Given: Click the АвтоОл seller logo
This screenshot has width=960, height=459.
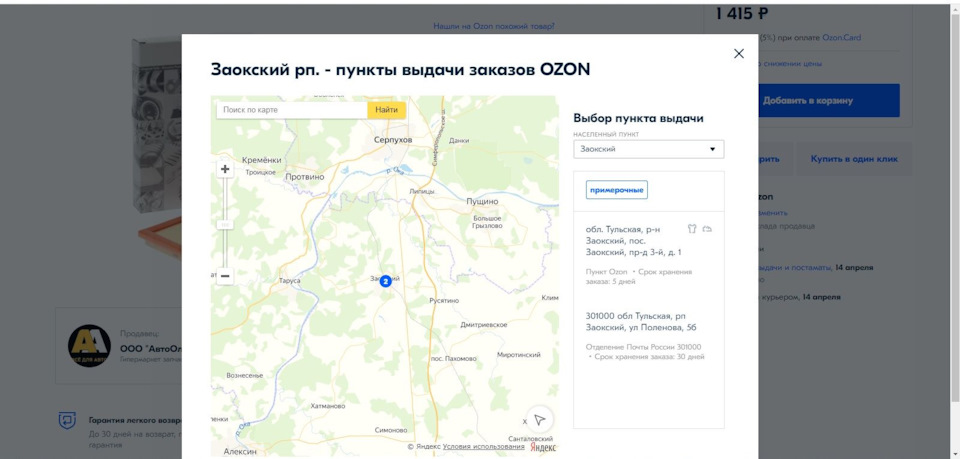Looking at the screenshot, I should coord(89,346).
